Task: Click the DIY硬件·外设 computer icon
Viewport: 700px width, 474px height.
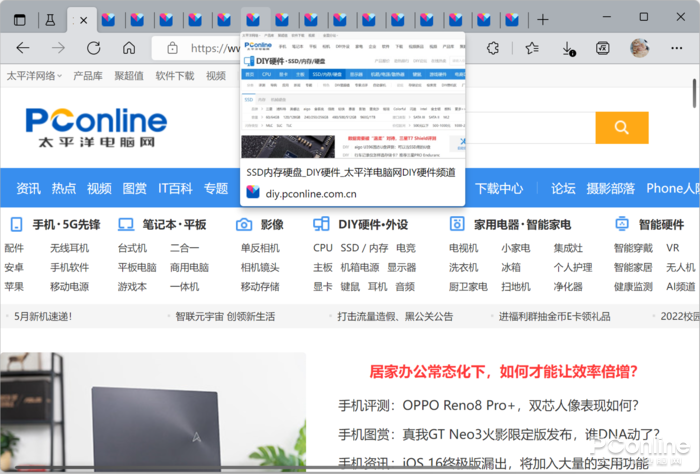Action: [321, 224]
